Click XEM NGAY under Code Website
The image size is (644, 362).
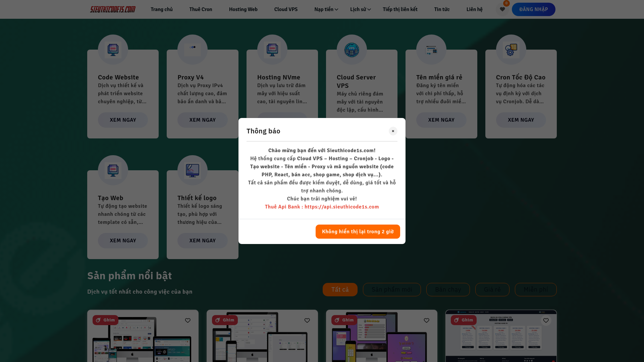[123, 120]
